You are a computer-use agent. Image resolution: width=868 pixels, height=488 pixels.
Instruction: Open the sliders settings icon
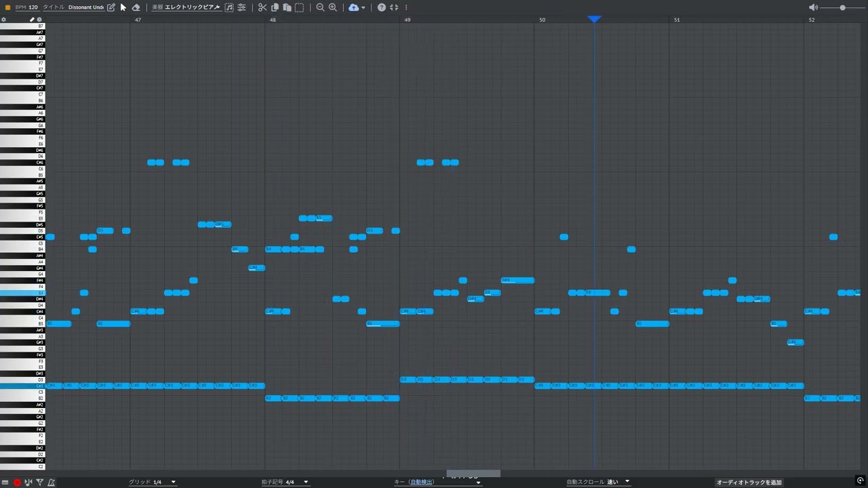241,7
